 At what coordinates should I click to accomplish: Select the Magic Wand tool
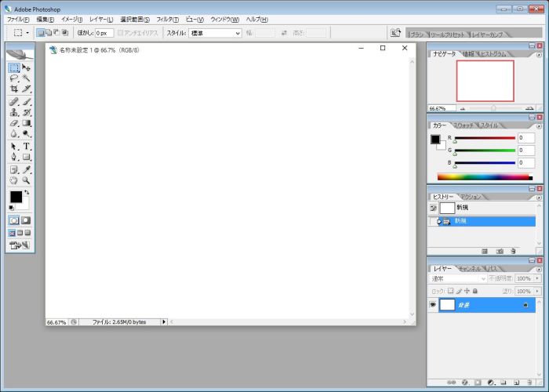tap(26, 78)
